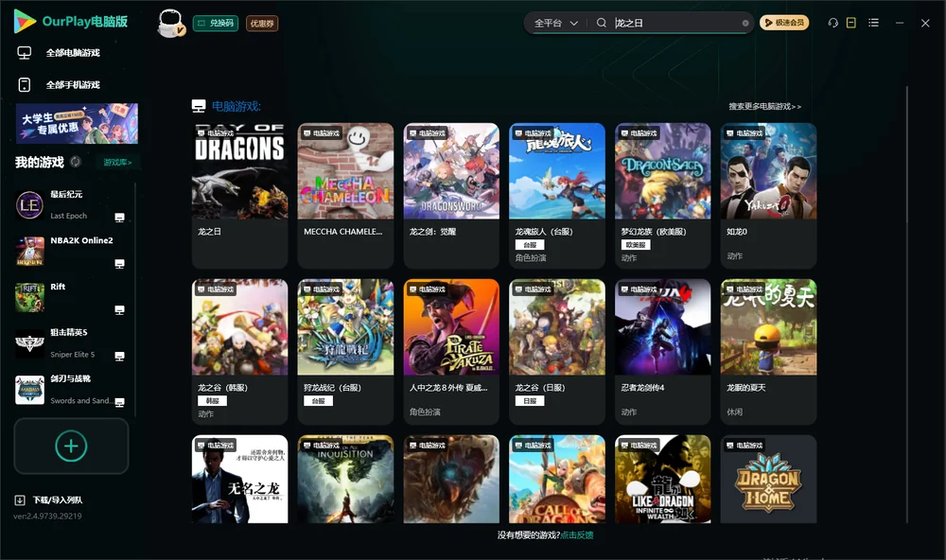Click PC platform icon beside Last Epoch

point(119,218)
